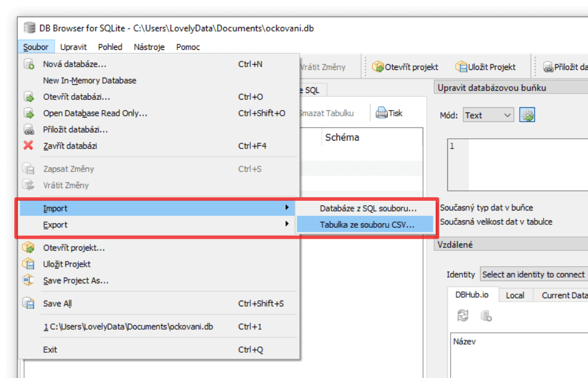This screenshot has height=378, width=588.
Task: Click the red X Zavřít databázi icon
Action: click(x=28, y=146)
